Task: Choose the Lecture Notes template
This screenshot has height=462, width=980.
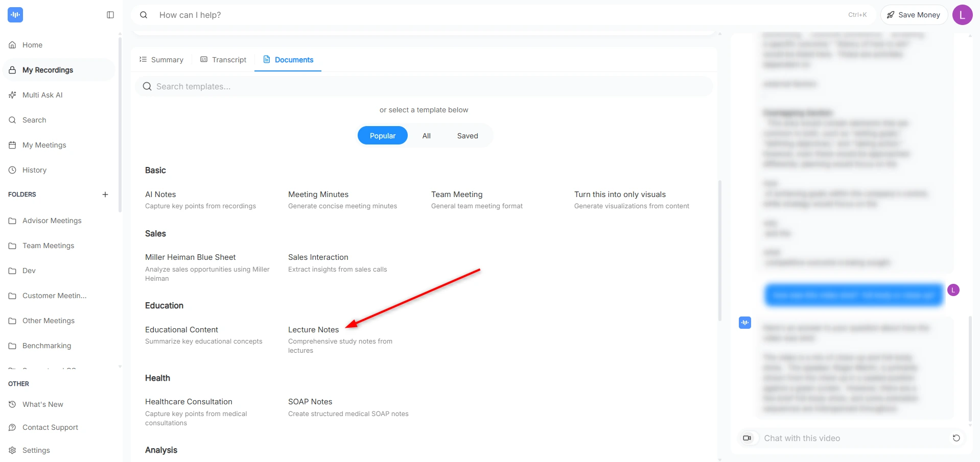Action: (313, 330)
